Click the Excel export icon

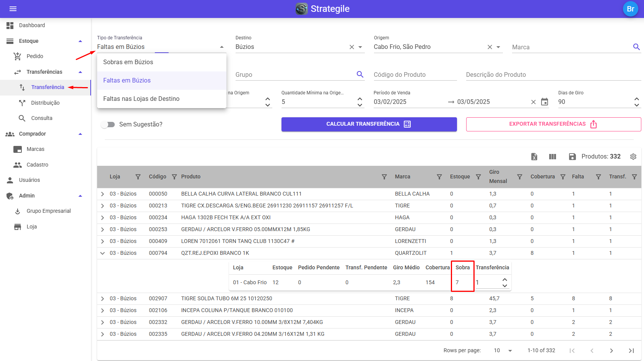534,157
